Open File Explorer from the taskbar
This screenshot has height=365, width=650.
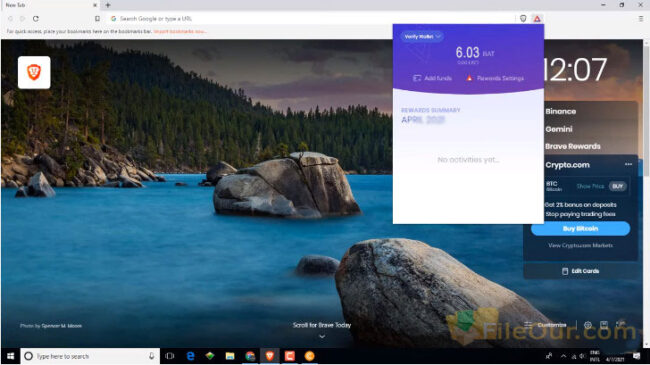[x=230, y=356]
